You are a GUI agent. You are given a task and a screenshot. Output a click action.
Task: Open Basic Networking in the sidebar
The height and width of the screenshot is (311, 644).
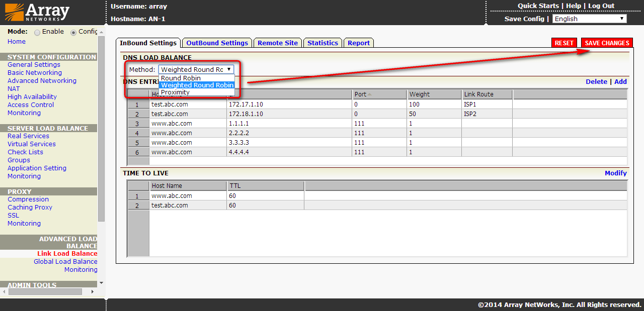[35, 72]
